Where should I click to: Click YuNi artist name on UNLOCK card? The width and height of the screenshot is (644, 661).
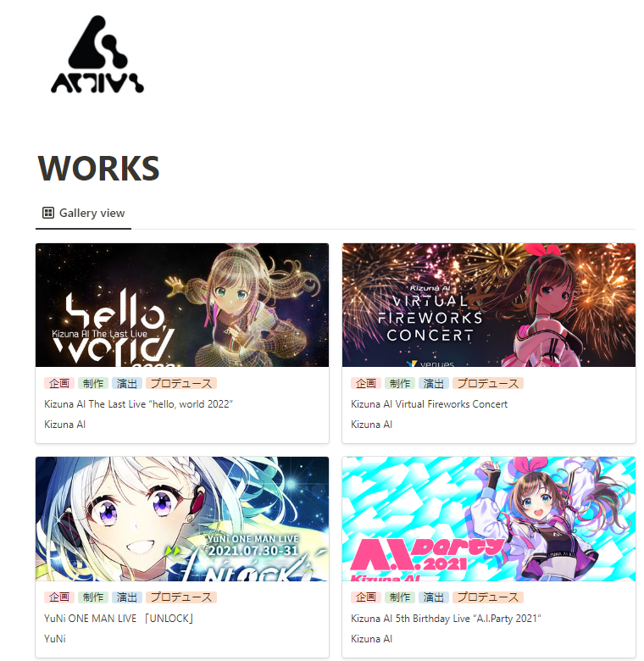tap(55, 639)
